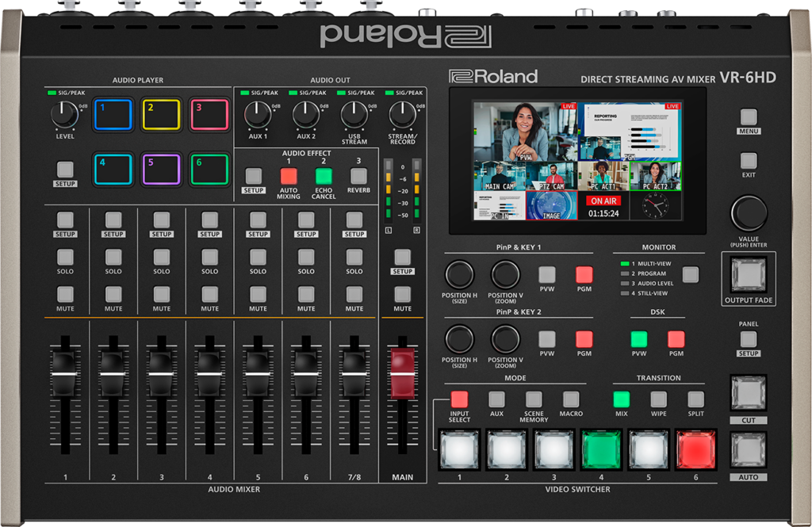Open audio player SETUP
The image size is (812, 527).
(65, 169)
